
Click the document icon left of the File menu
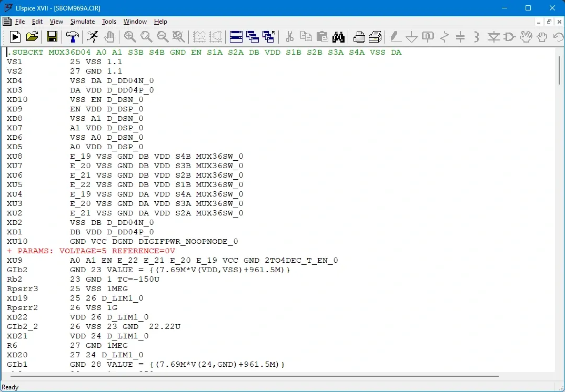[6, 22]
